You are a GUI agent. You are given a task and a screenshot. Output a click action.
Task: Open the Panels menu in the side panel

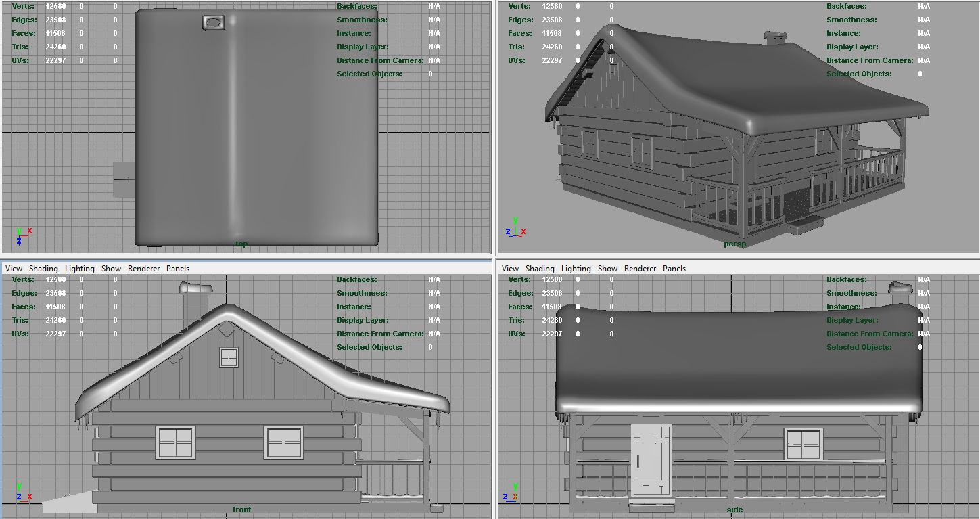coord(674,269)
